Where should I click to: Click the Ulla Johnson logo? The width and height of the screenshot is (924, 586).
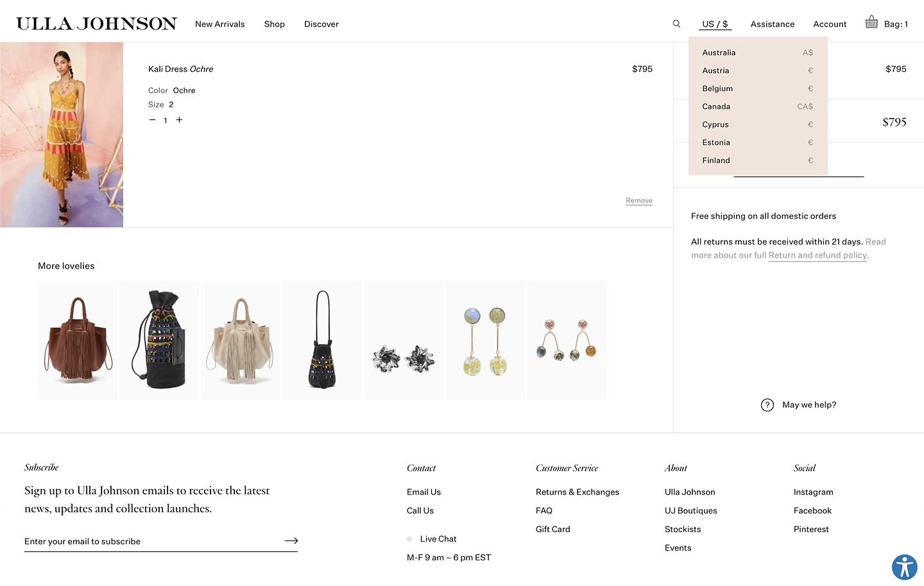tap(96, 23)
